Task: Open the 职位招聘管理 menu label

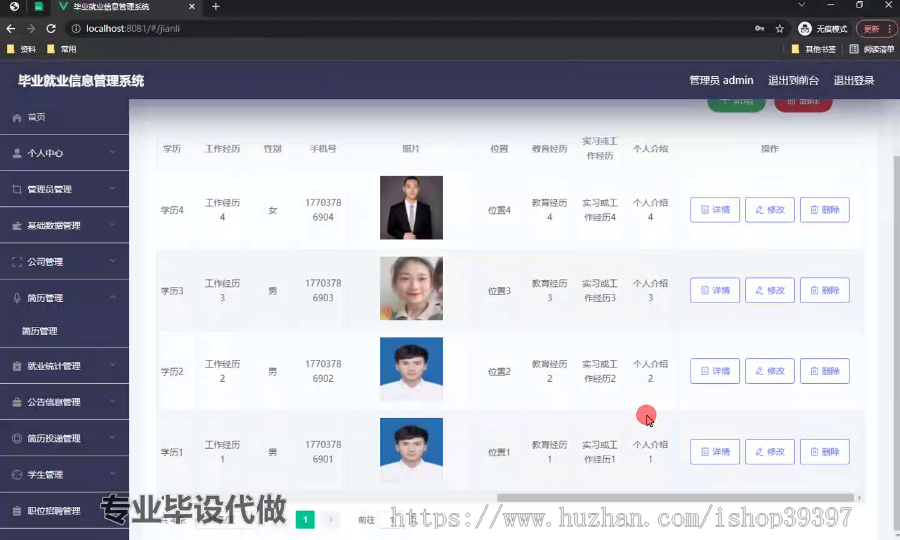Action: pos(54,511)
